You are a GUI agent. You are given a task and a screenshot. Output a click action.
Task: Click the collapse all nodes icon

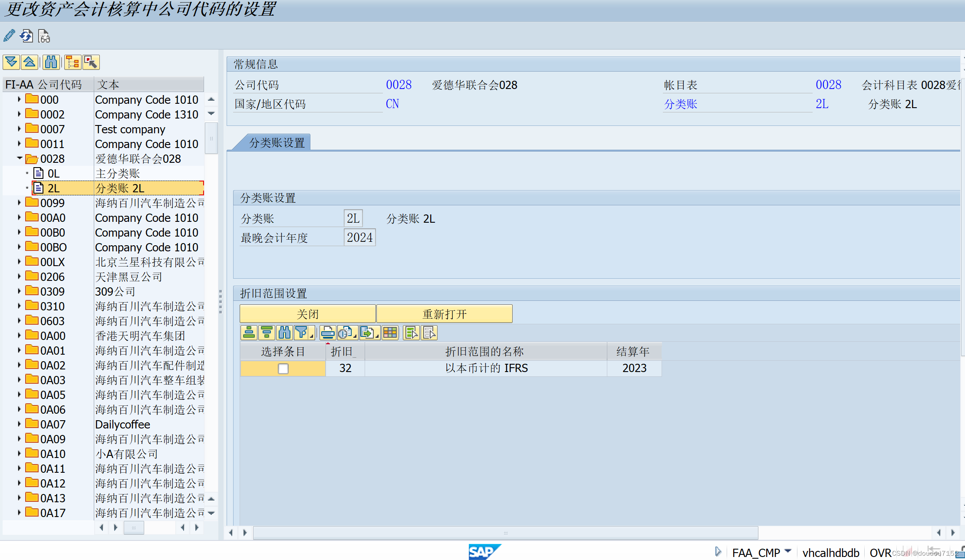tap(29, 62)
